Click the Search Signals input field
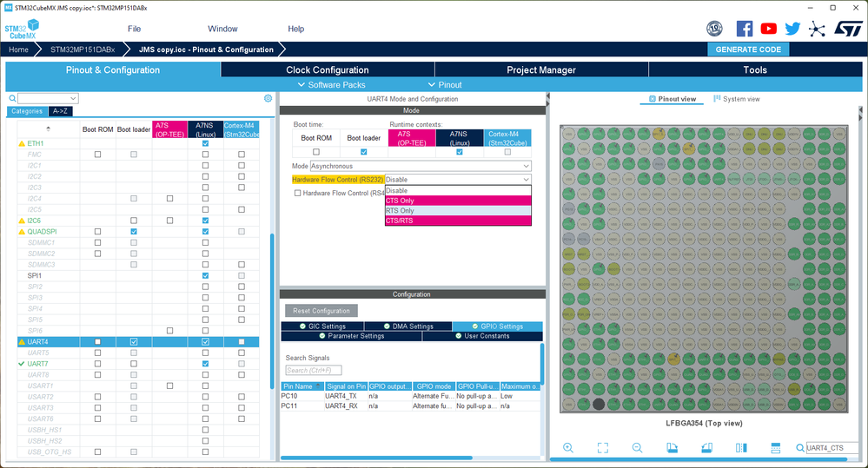Screen dimensions: 868x468 [x=314, y=370]
